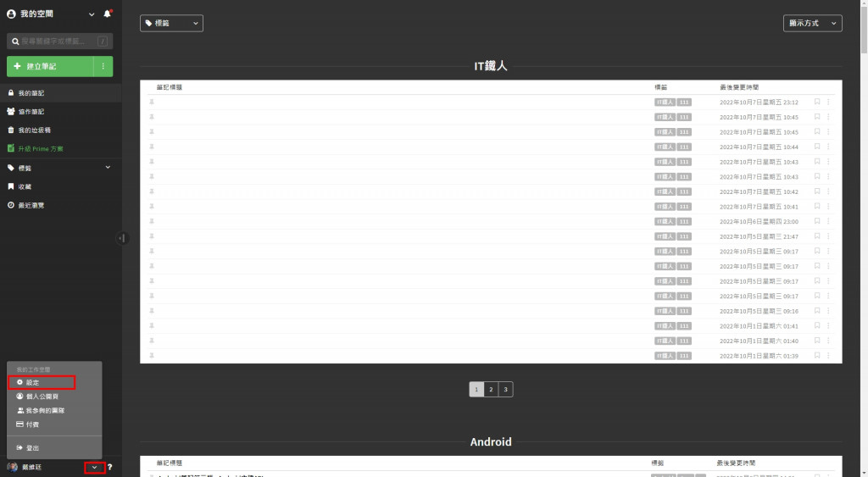Screen dimensions: 868x477
Task: Click the search keyword input field
Action: (x=60, y=41)
